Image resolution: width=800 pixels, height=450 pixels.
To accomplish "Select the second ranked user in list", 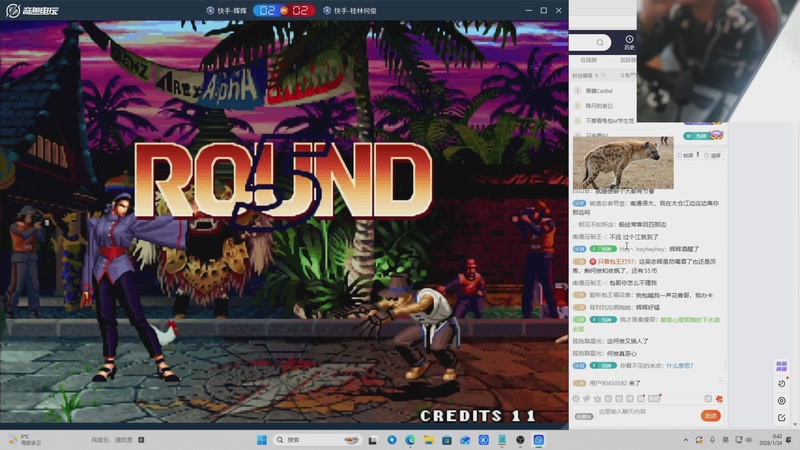I will pos(599,106).
